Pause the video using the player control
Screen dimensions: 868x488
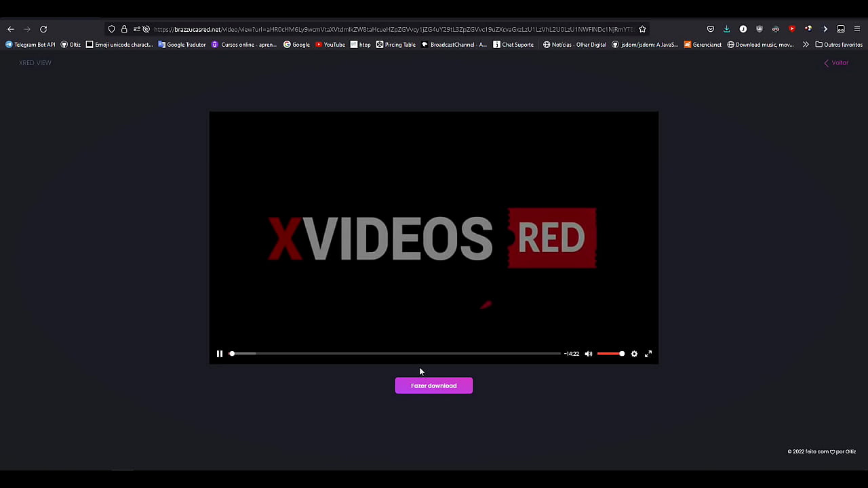pyautogui.click(x=220, y=354)
